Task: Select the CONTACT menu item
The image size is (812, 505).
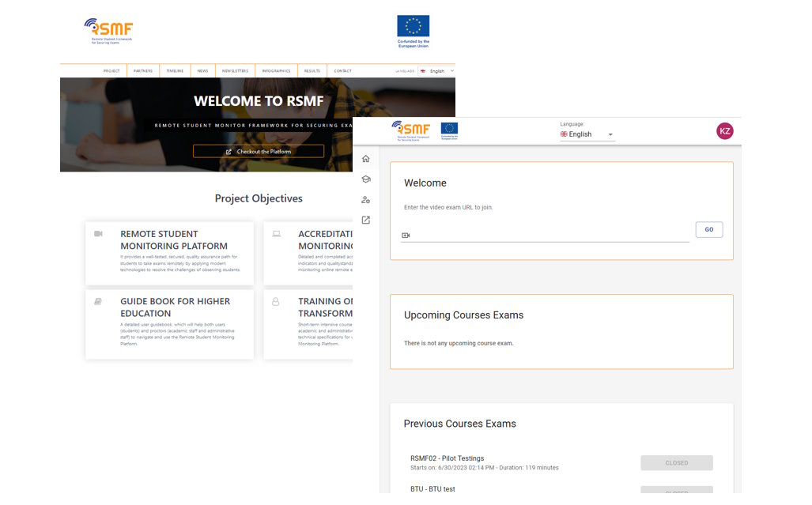Action: pos(342,70)
